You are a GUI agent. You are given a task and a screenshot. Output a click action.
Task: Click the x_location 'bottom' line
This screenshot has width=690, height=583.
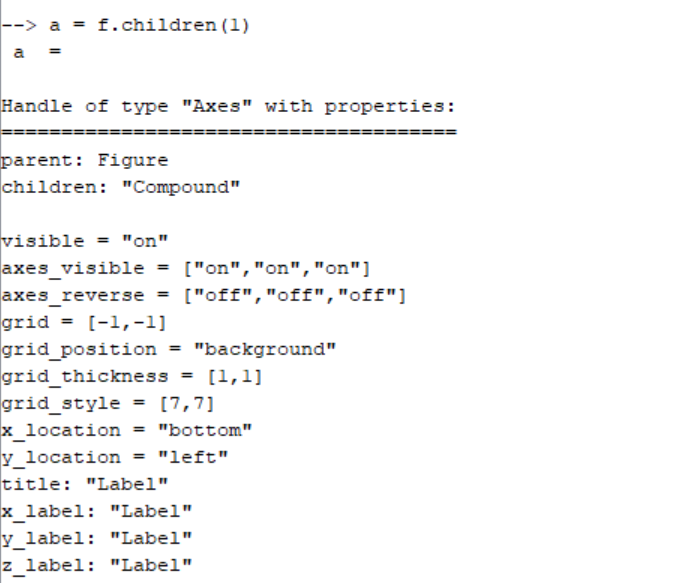click(x=127, y=431)
